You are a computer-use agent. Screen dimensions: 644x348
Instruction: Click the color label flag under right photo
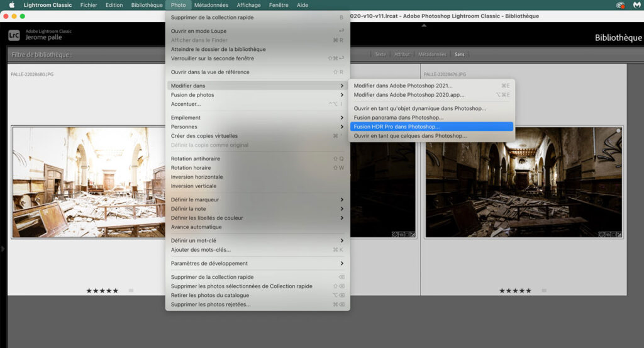(544, 291)
